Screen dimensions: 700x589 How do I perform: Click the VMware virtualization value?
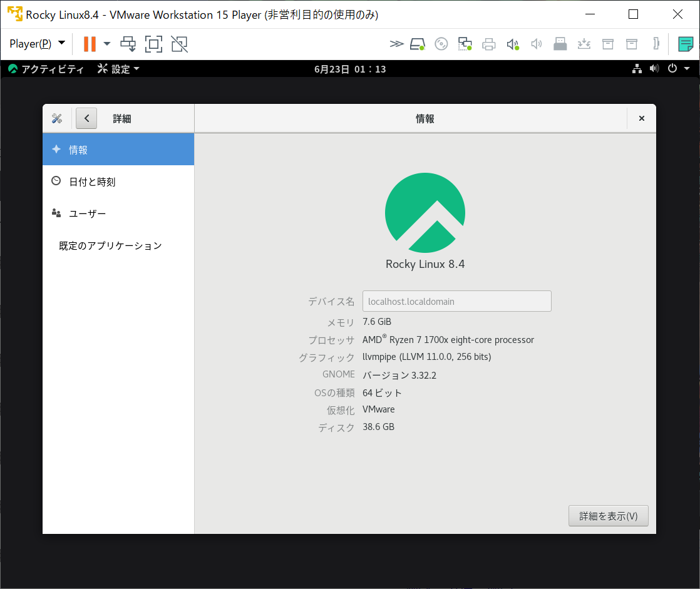click(379, 409)
